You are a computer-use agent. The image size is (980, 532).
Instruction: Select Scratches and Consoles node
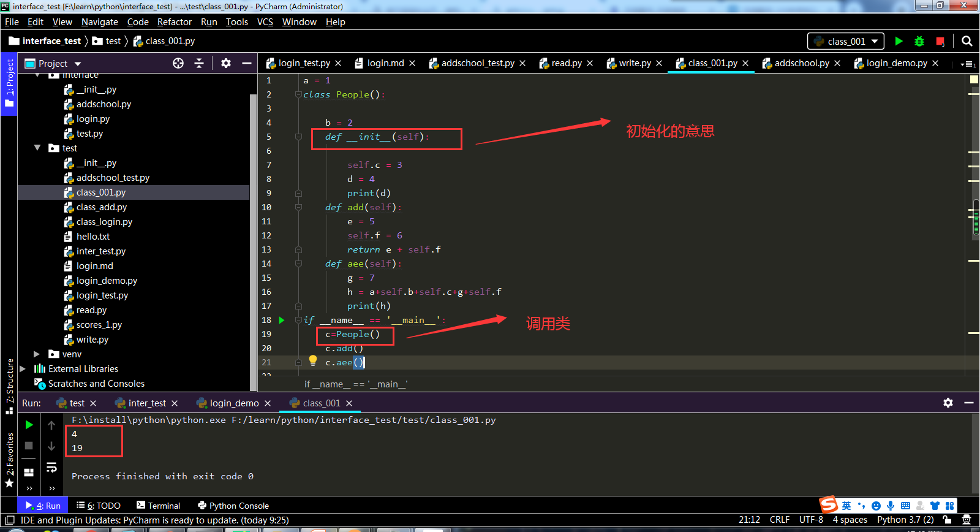coord(96,384)
